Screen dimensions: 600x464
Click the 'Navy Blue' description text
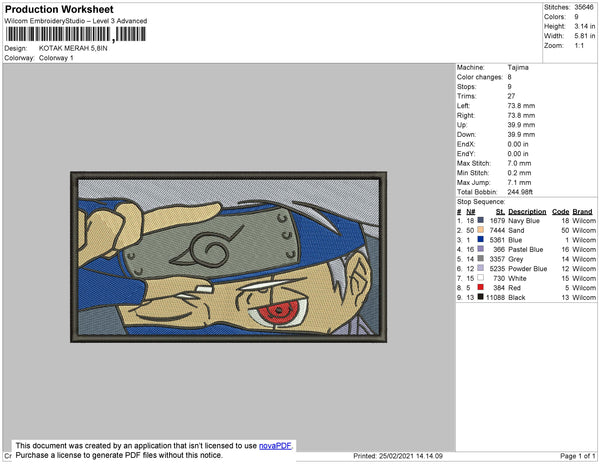tap(524, 221)
